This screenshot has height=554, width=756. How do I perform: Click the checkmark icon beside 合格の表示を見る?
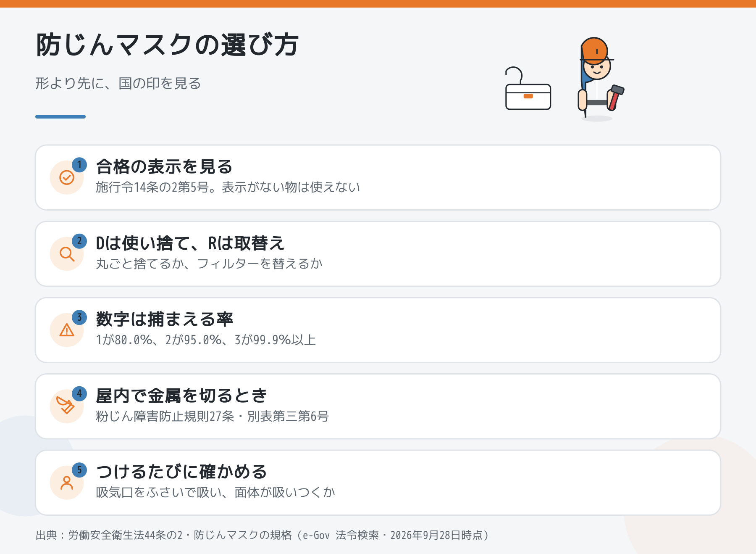click(x=67, y=177)
